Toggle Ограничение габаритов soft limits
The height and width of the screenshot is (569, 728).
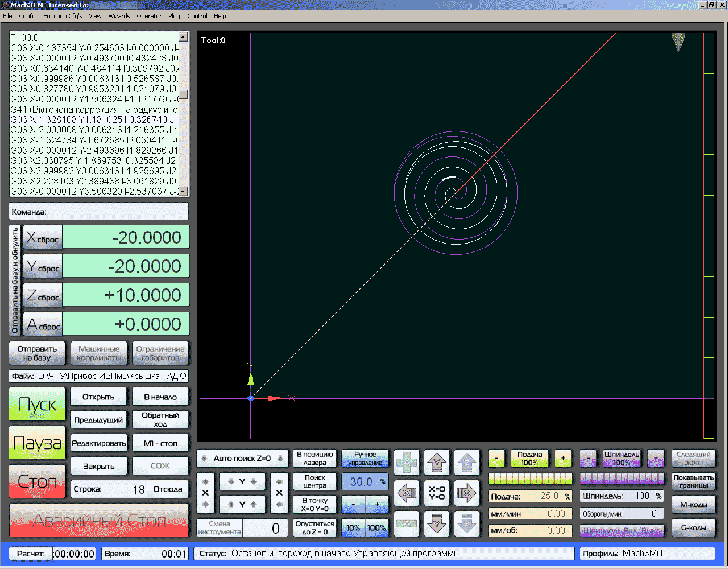[x=160, y=353]
